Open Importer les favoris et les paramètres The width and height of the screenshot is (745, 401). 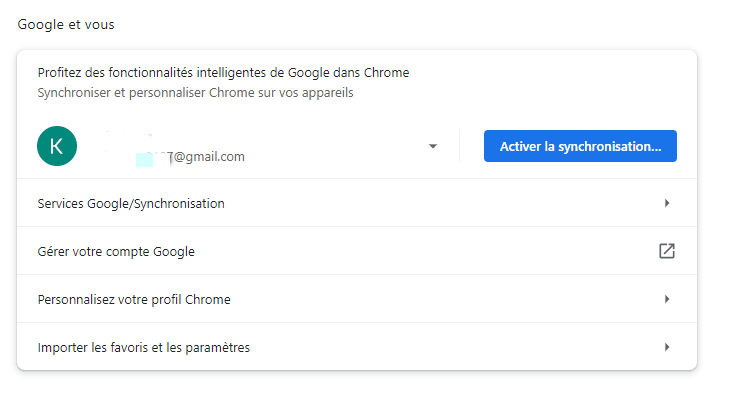point(143,347)
